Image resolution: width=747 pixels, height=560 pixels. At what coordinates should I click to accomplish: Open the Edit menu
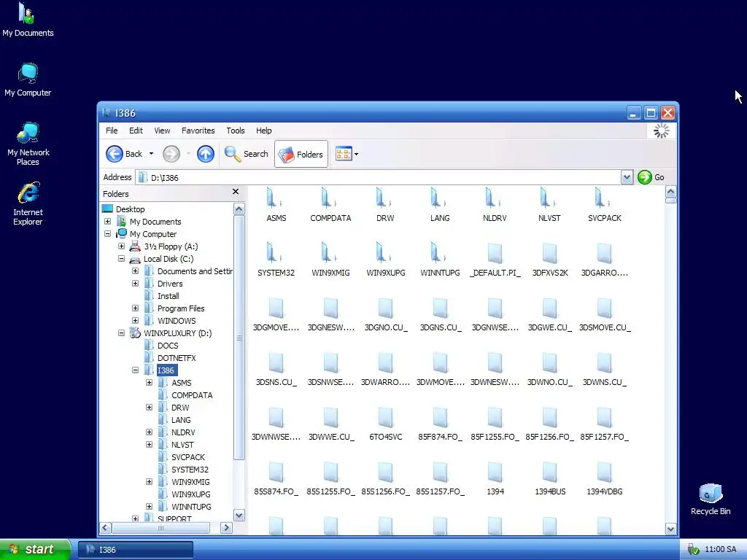pyautogui.click(x=136, y=131)
